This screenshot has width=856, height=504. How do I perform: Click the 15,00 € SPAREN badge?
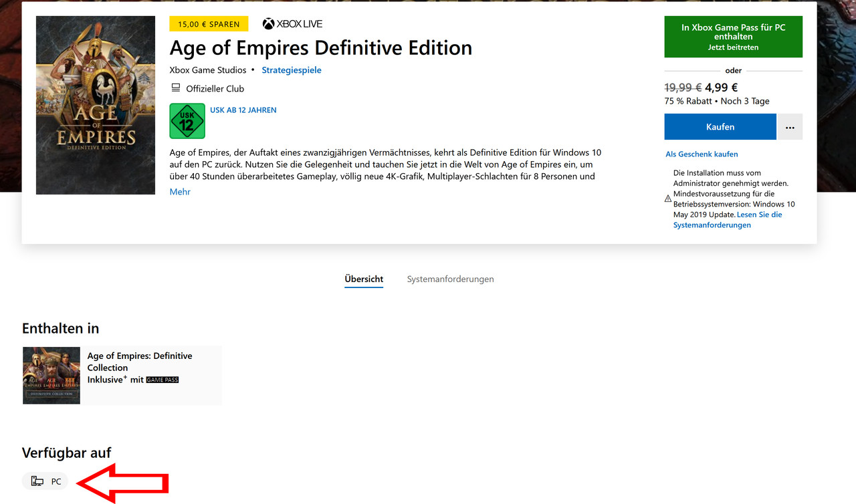click(209, 24)
